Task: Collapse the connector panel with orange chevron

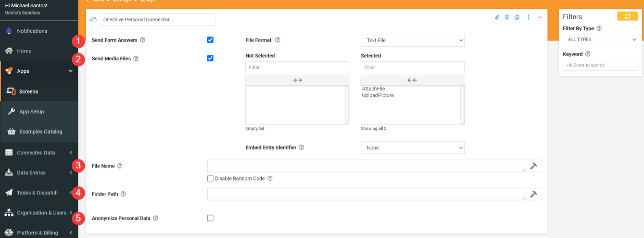Action: point(539,17)
